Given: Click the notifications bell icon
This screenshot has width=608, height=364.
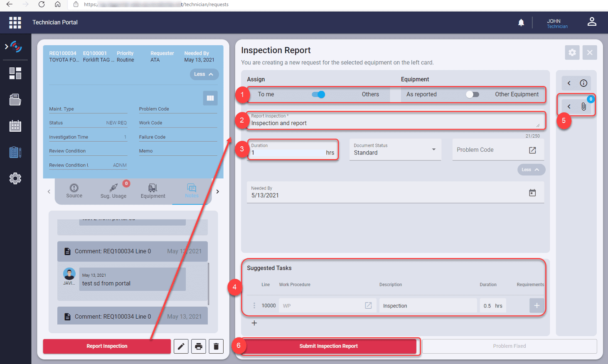Looking at the screenshot, I should pyautogui.click(x=521, y=22).
